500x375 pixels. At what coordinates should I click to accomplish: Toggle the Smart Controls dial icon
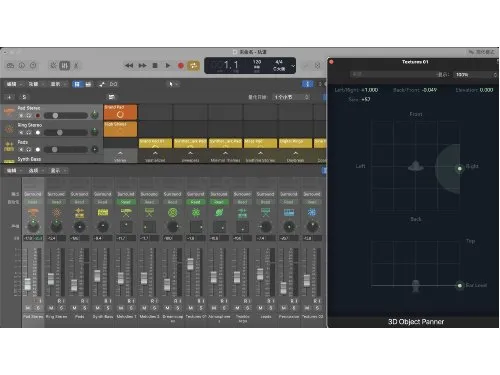(x=53, y=66)
